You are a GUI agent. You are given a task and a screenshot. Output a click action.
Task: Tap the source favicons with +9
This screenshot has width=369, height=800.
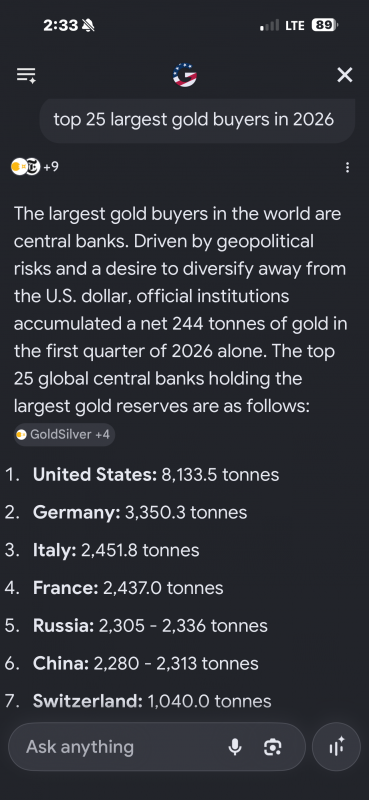(35, 167)
